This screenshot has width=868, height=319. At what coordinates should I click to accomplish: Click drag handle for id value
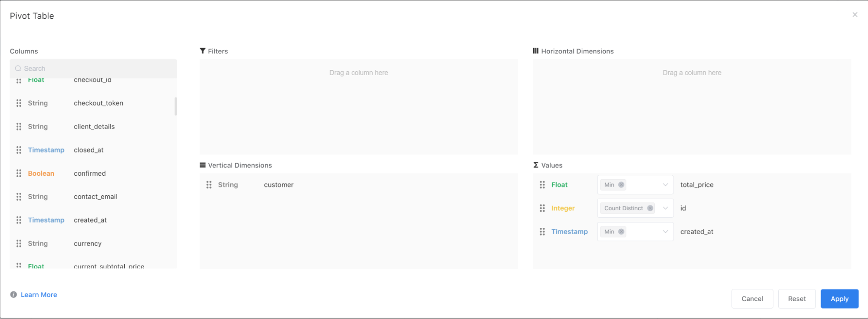click(x=542, y=208)
